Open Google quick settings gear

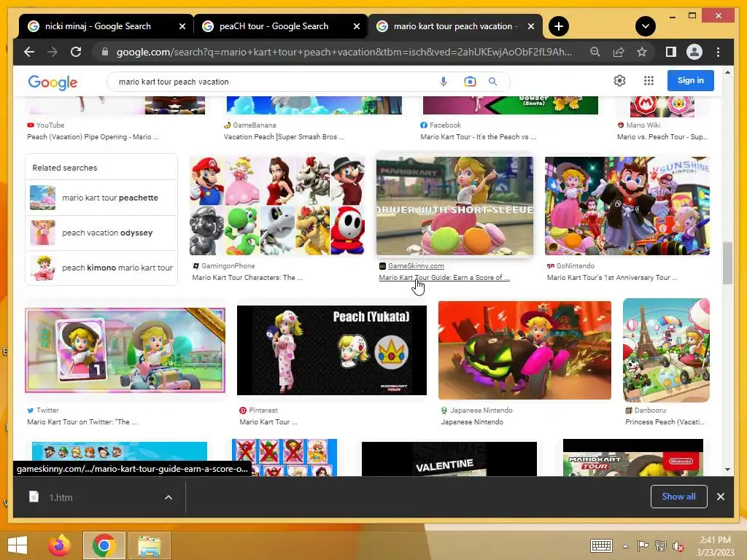[619, 80]
